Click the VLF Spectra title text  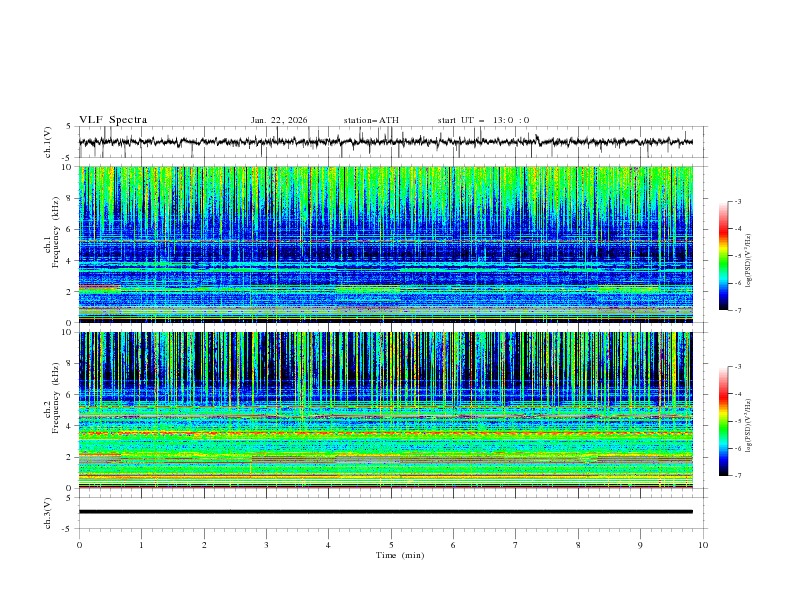[x=113, y=120]
